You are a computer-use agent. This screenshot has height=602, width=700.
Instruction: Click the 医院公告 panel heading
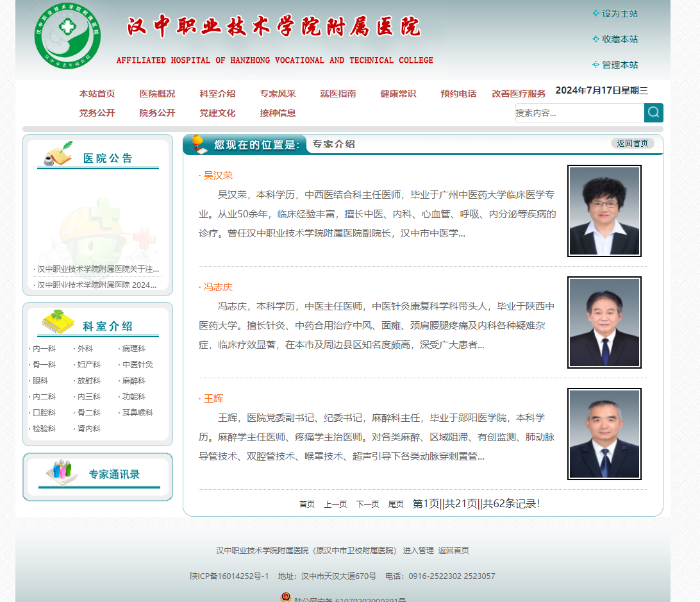(108, 158)
